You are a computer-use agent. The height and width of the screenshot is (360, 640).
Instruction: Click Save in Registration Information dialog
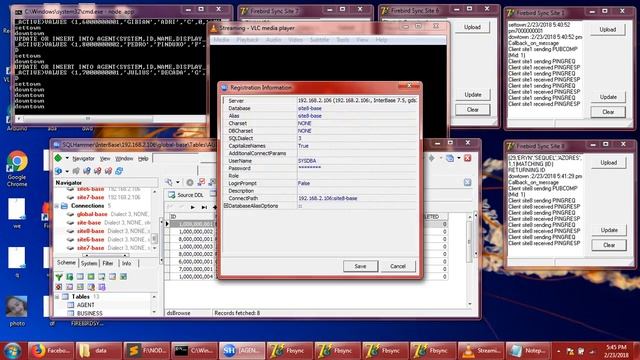[x=360, y=266]
